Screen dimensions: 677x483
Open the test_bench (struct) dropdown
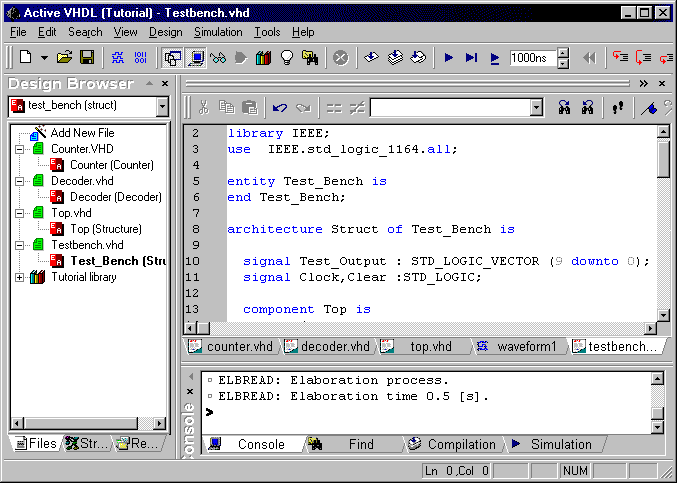coord(162,105)
